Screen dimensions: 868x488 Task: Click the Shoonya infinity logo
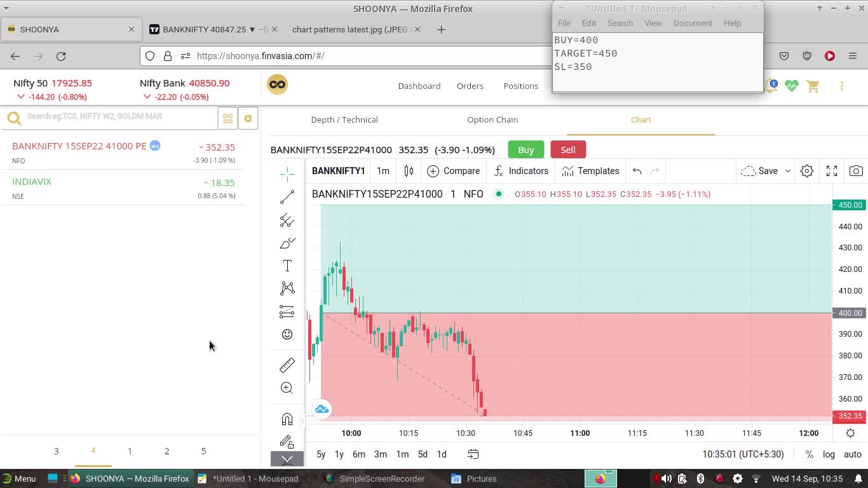pos(277,85)
